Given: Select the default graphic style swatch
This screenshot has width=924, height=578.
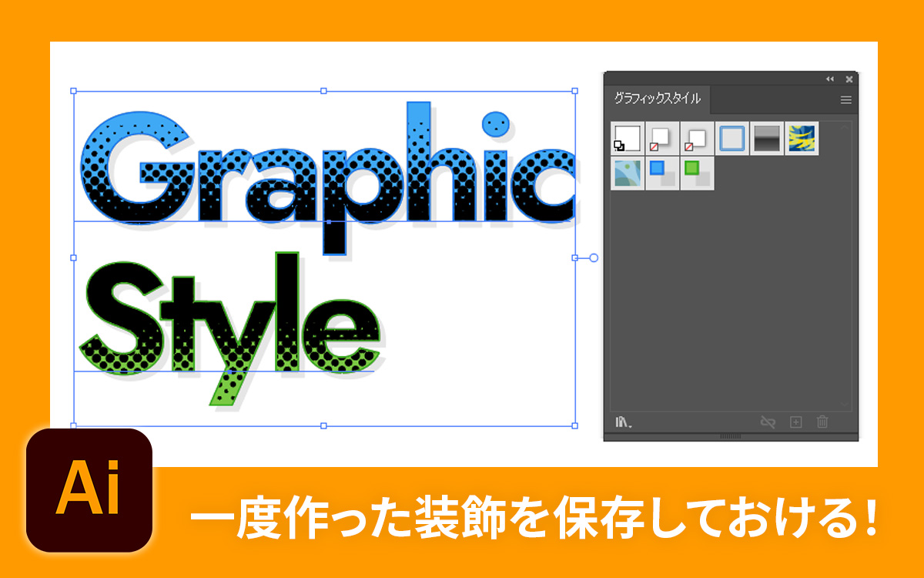Looking at the screenshot, I should click(627, 138).
